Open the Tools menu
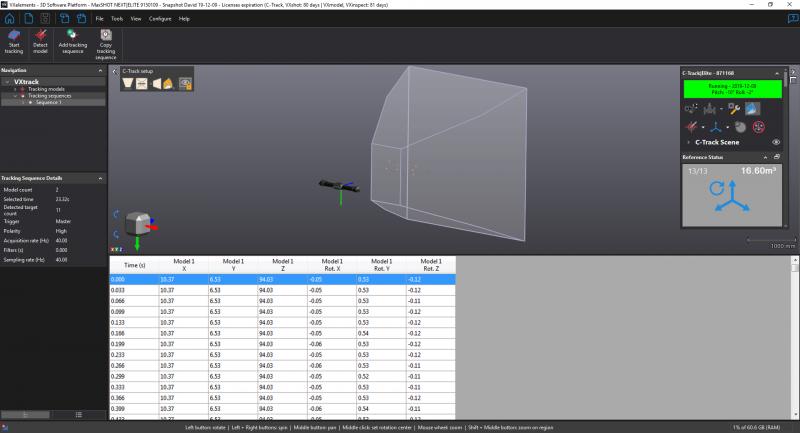The image size is (800, 433). [x=117, y=19]
